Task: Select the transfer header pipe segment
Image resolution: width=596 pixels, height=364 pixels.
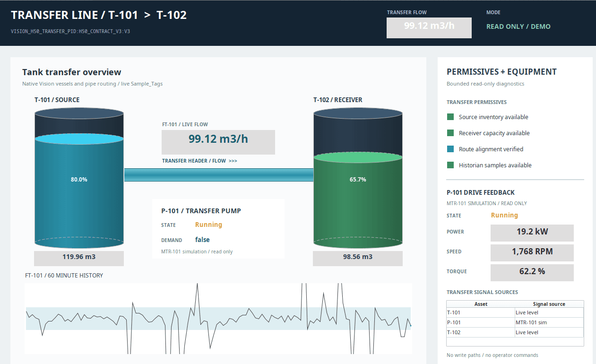Action: [218, 175]
